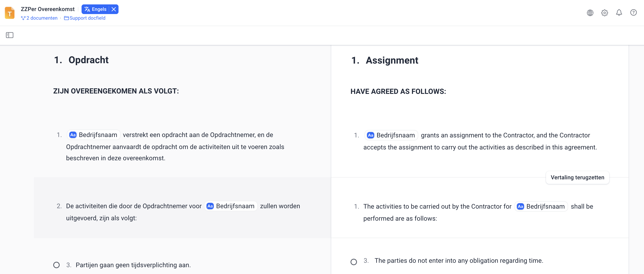Select radio button beside Partijen gaan clause
The image size is (644, 274).
tap(56, 265)
